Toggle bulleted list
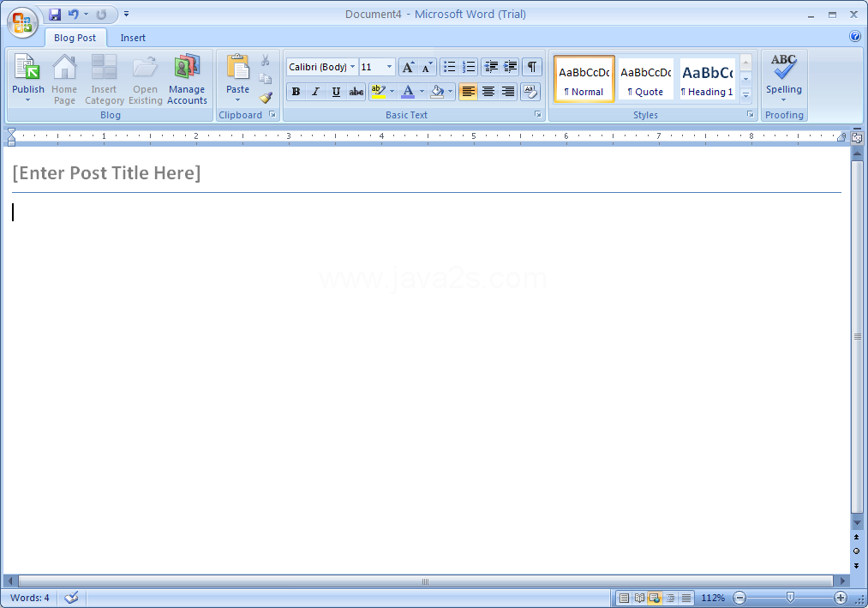Image resolution: width=868 pixels, height=608 pixels. pyautogui.click(x=450, y=67)
